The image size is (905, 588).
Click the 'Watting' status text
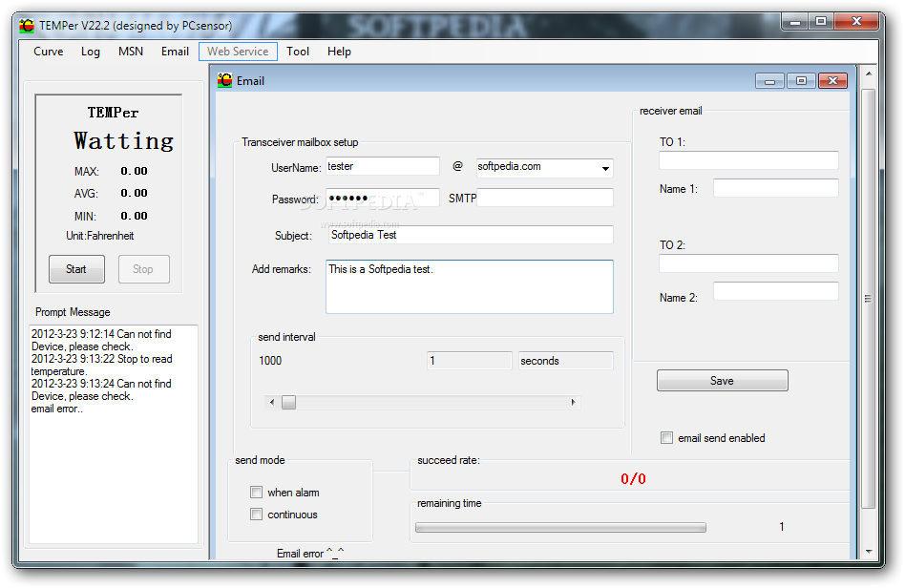[123, 141]
